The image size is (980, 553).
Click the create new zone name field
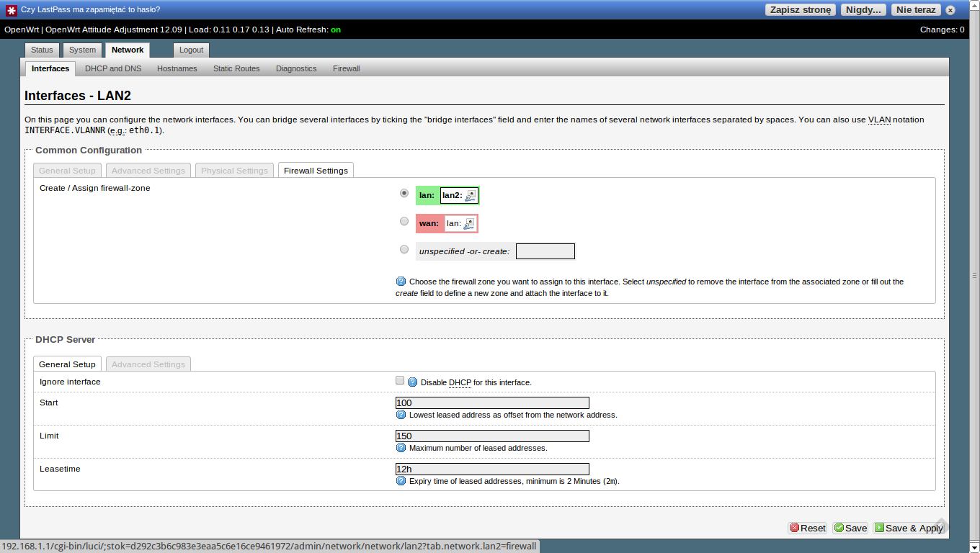pos(545,251)
